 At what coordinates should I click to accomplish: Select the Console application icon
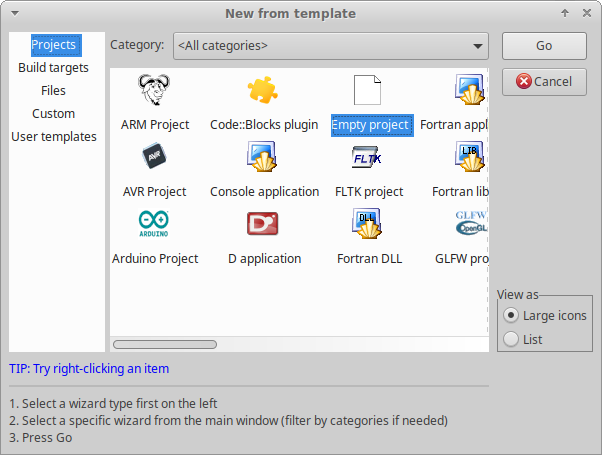(x=264, y=158)
